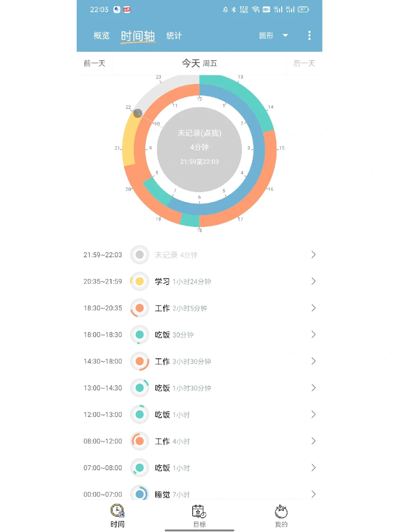Open the 目标 calendar goal icon
This screenshot has width=399, height=532.
pos(199,511)
